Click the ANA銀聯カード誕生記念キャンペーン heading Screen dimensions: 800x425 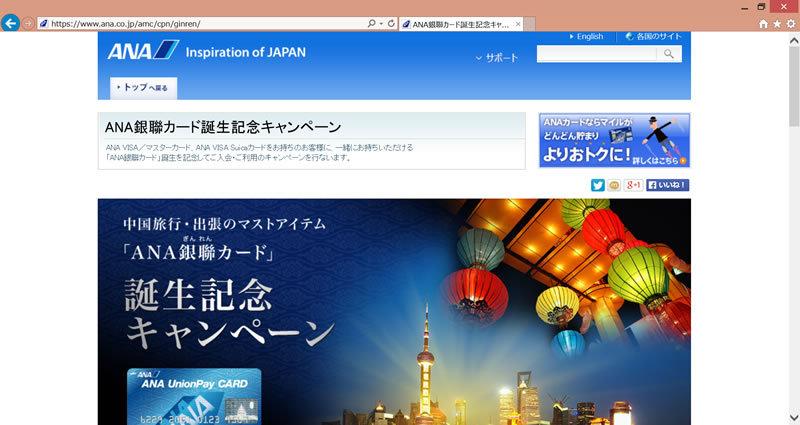pos(222,127)
